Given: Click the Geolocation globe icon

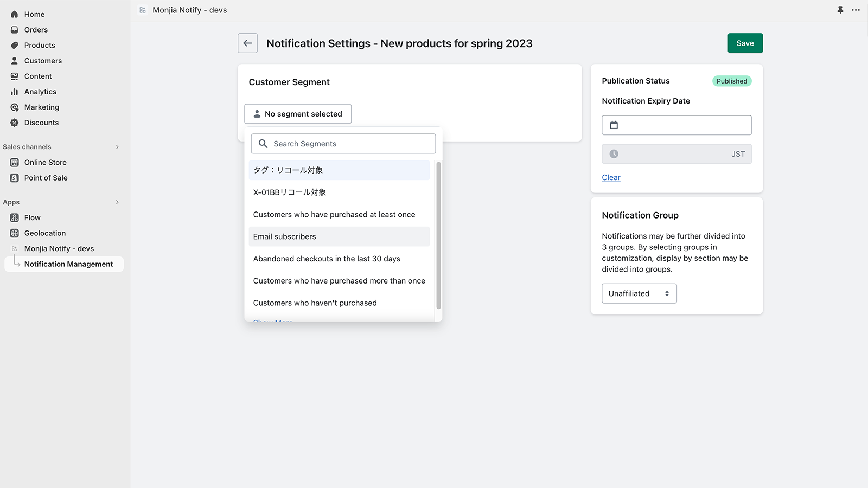Looking at the screenshot, I should click(15, 233).
